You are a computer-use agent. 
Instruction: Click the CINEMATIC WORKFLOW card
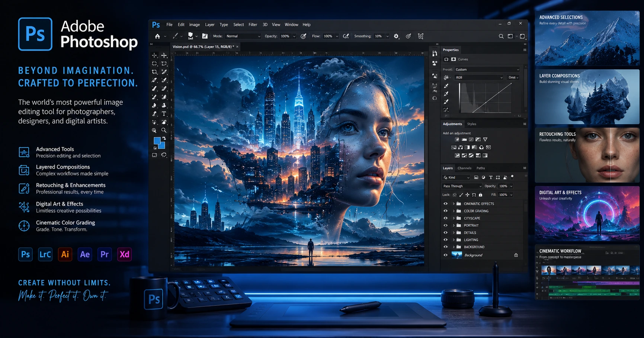587,272
